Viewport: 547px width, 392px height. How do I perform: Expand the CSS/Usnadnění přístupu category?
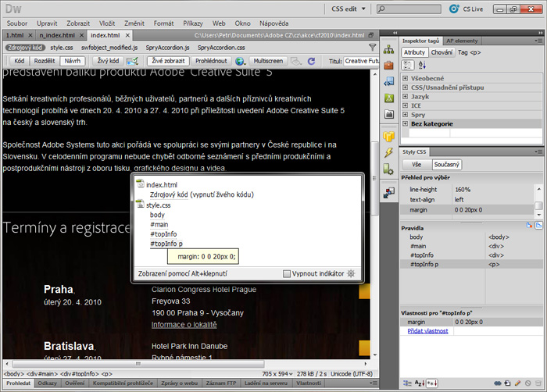(405, 87)
